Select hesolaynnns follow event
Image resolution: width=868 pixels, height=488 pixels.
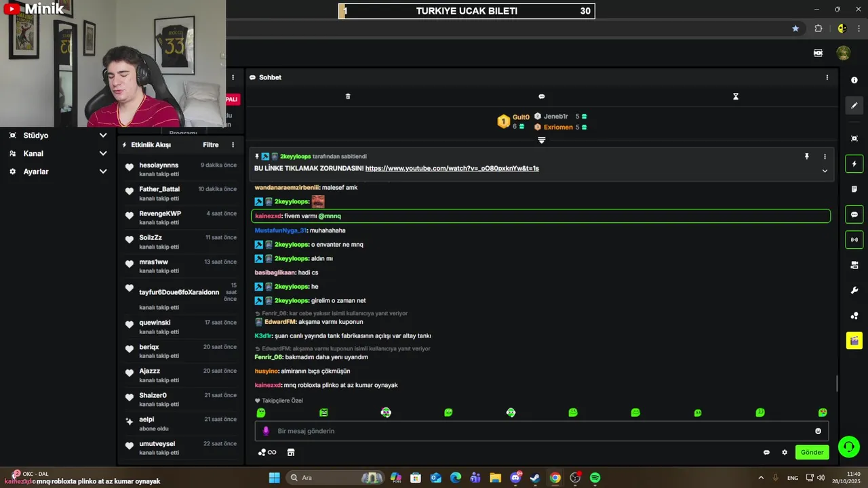180,169
